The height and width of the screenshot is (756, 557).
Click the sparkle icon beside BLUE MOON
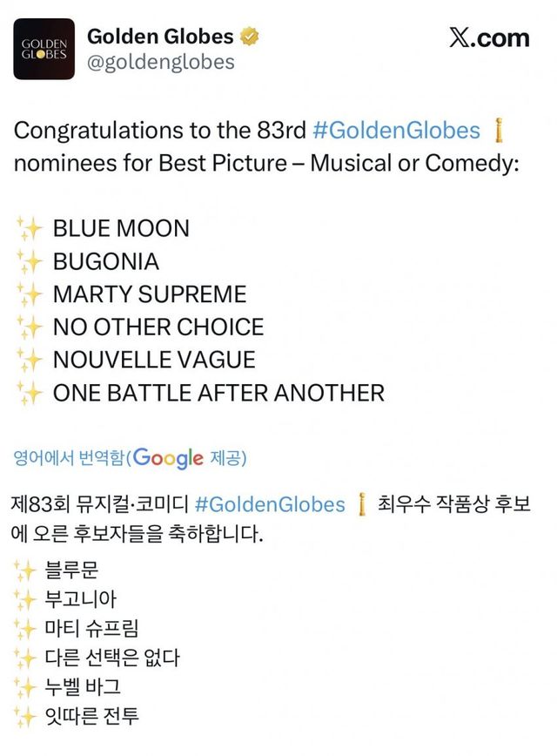pyautogui.click(x=30, y=229)
